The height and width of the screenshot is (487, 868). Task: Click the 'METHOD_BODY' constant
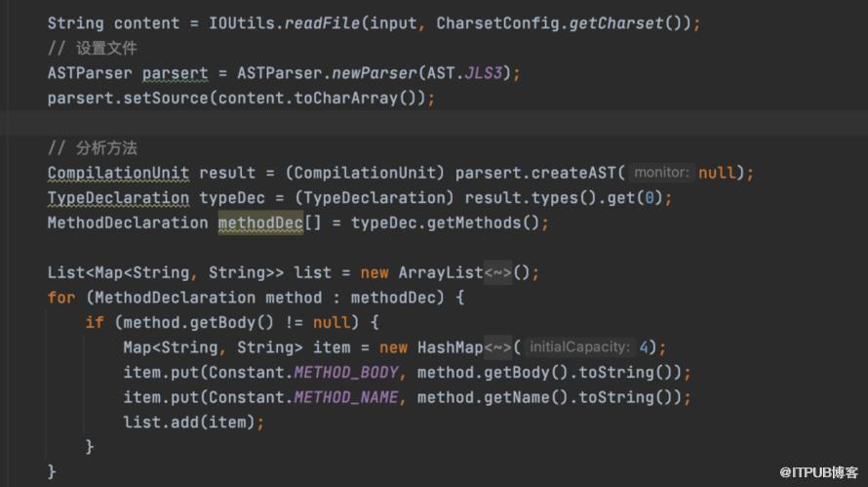(x=346, y=372)
